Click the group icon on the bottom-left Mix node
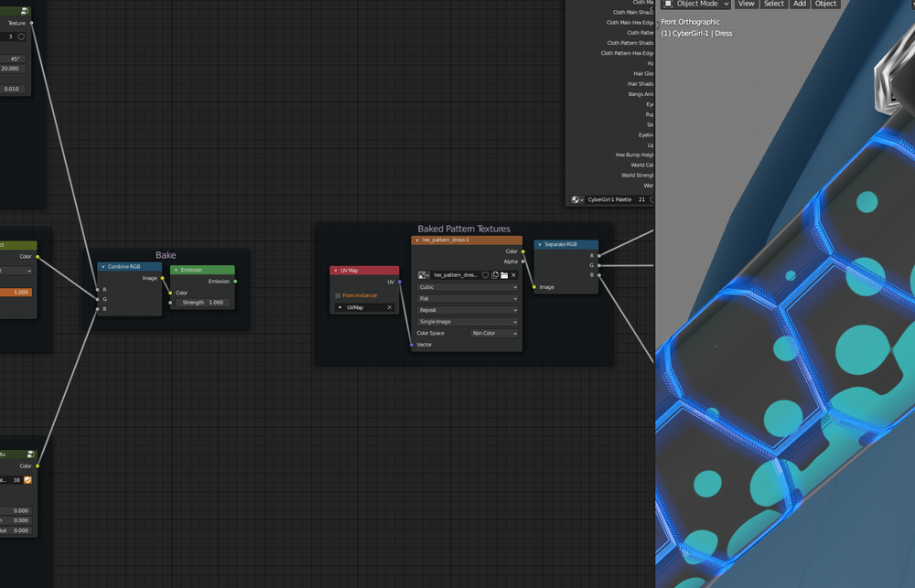 point(31,454)
